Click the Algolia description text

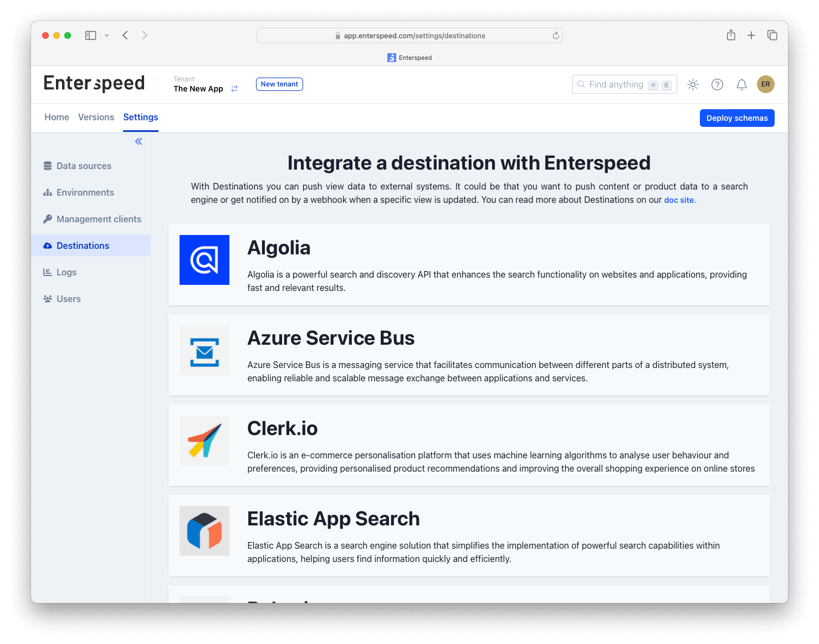click(497, 281)
